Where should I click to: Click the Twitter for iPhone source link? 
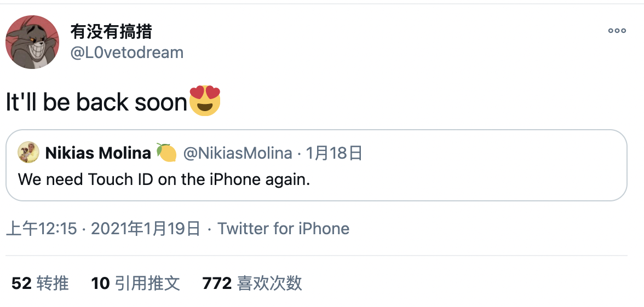pos(284,229)
